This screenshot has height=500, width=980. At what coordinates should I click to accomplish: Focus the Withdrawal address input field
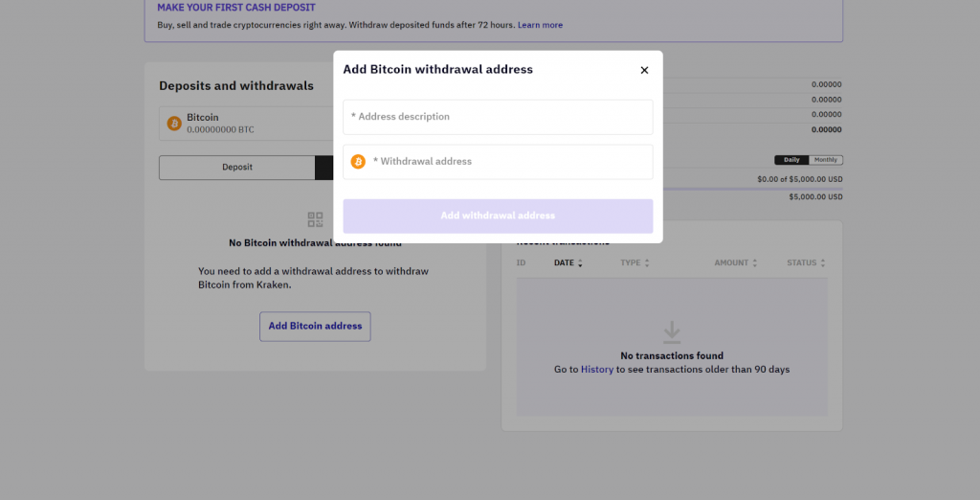coord(498,162)
